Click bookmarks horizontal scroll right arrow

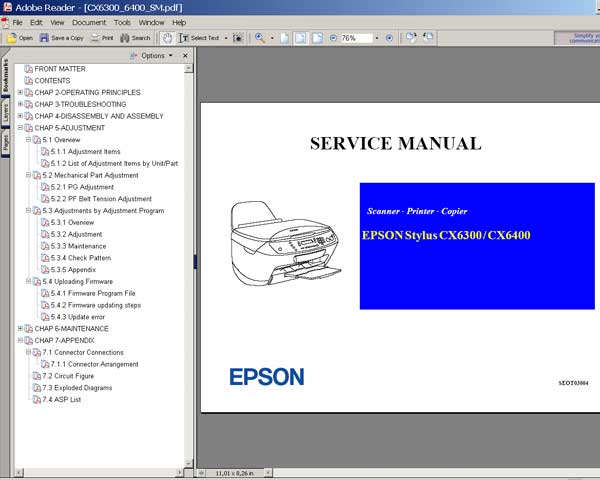[179, 472]
